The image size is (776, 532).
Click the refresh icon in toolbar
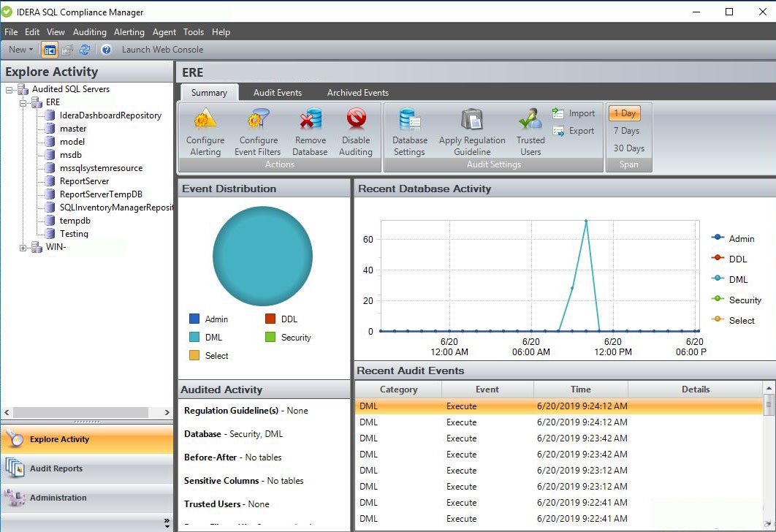tap(85, 50)
